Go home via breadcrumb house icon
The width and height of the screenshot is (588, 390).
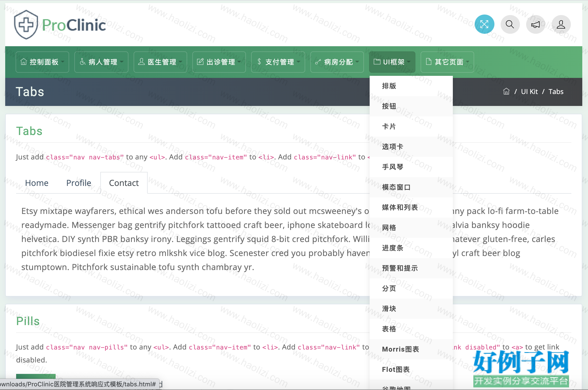tap(506, 91)
